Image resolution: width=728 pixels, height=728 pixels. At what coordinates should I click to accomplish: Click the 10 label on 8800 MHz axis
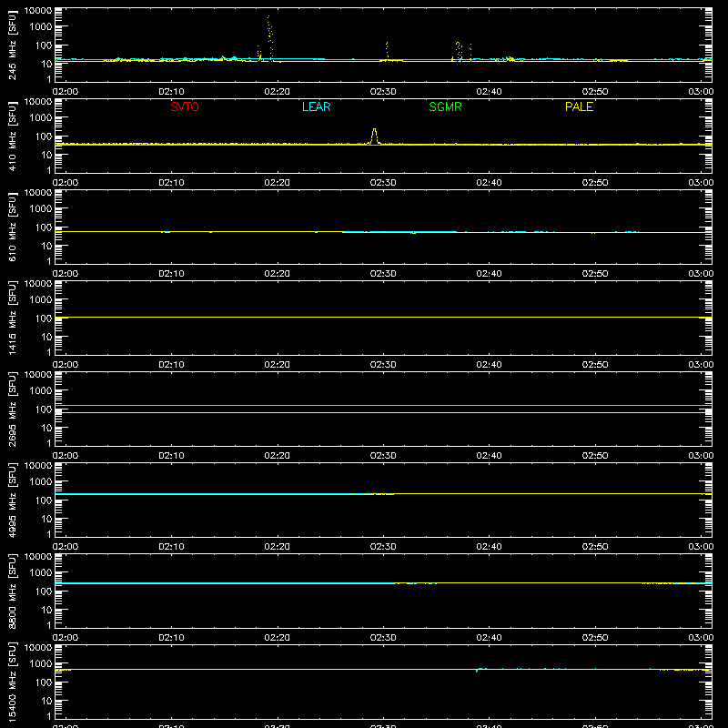pos(46,610)
